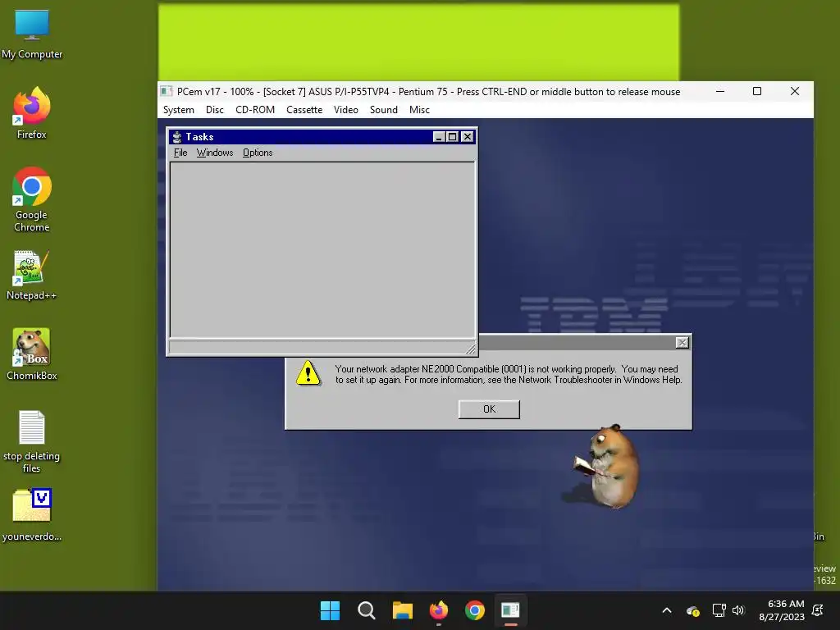Show hidden tray icons chevron
This screenshot has width=840, height=630.
[x=667, y=610]
